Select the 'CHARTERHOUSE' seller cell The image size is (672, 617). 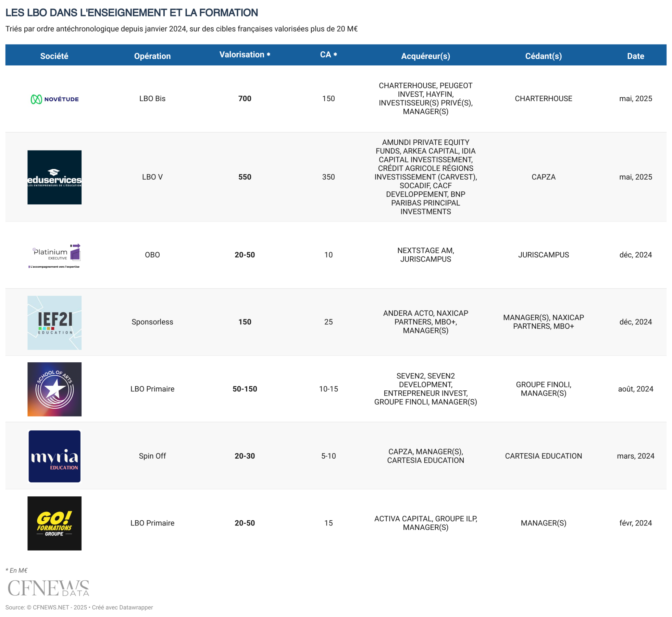point(543,98)
